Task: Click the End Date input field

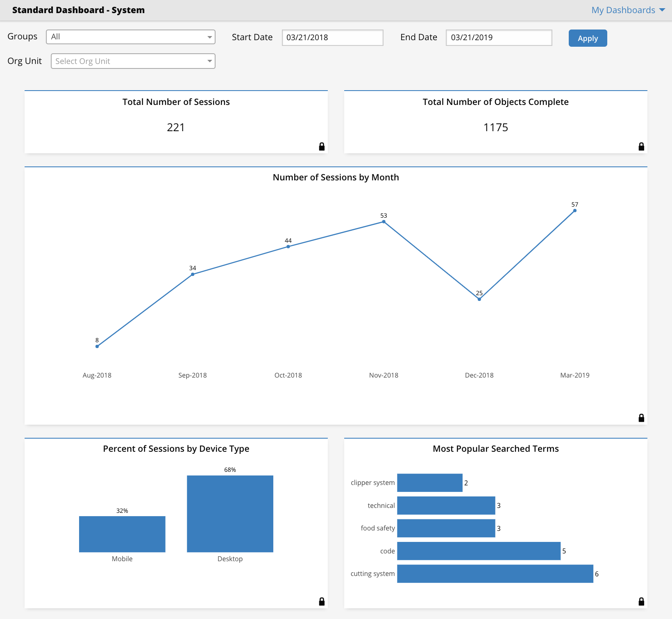Action: [499, 38]
